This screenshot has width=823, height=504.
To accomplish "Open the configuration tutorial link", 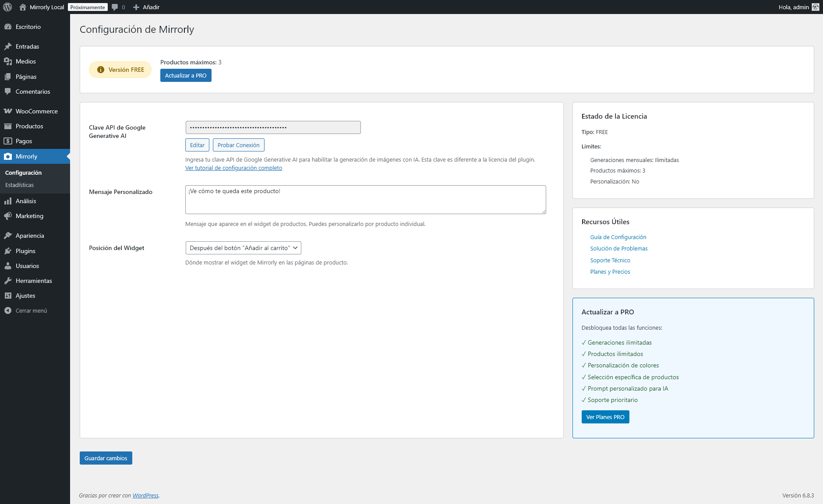I will pos(233,168).
